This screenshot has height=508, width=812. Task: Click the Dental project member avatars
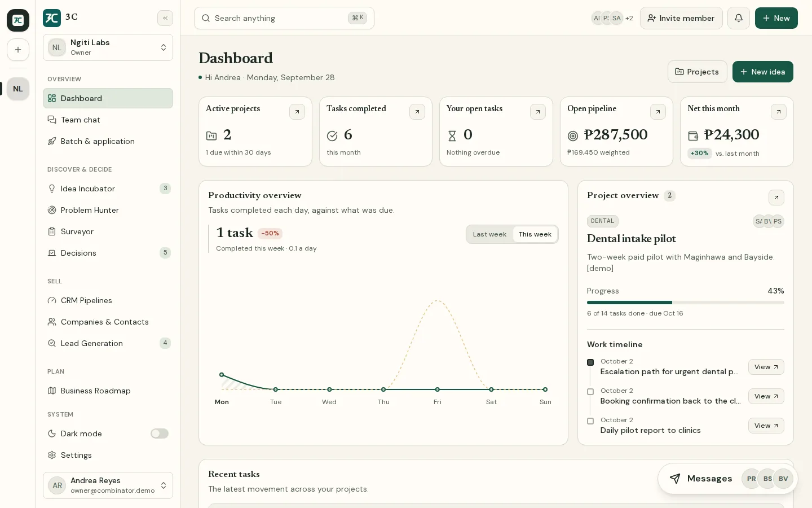[769, 221]
